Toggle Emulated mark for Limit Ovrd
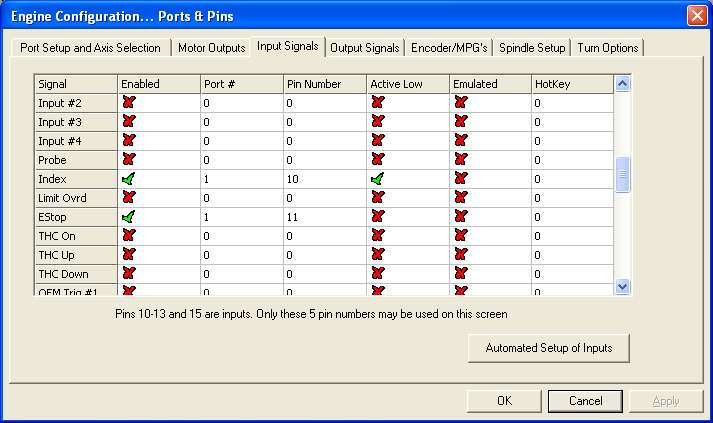The height and width of the screenshot is (423, 713). [x=461, y=198]
